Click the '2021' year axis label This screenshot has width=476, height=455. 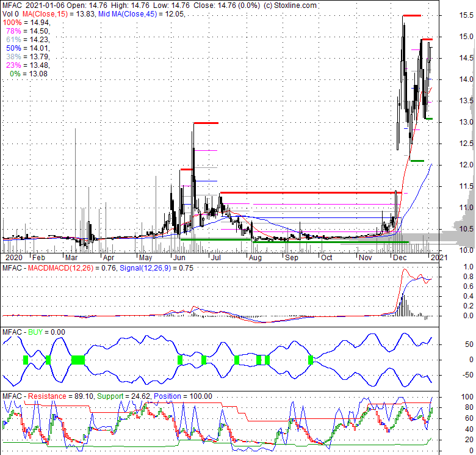coord(439,258)
